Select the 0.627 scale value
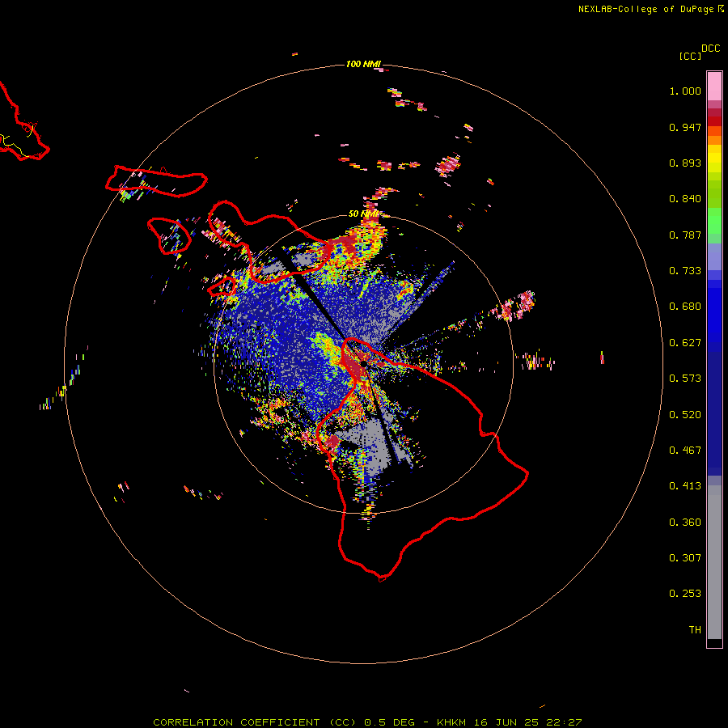Screen dimensions: 728x728 (685, 343)
